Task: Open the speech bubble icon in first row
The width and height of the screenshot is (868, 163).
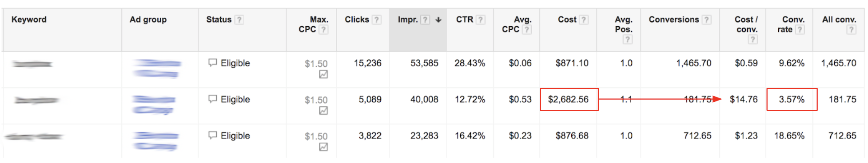Action: coord(213,62)
